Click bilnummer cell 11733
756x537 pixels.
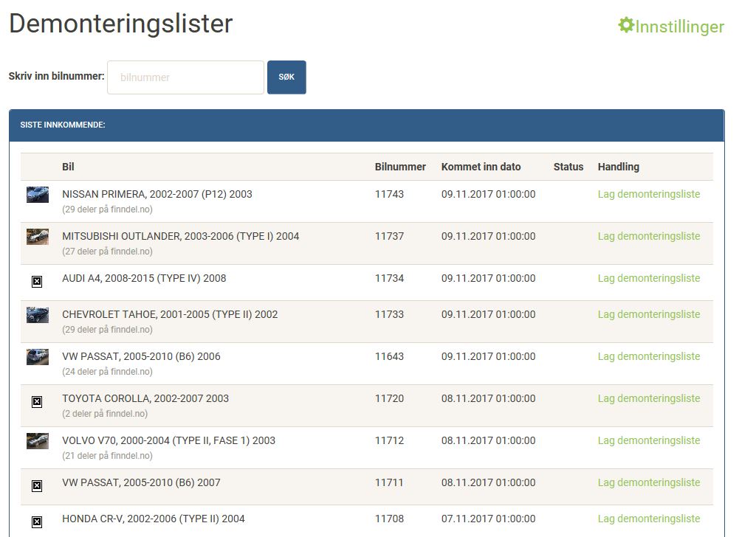coord(389,314)
